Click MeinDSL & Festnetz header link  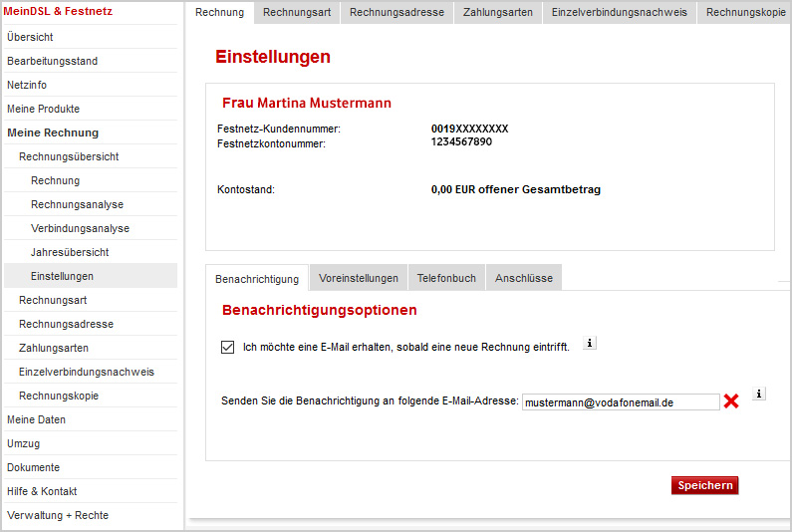coord(60,12)
